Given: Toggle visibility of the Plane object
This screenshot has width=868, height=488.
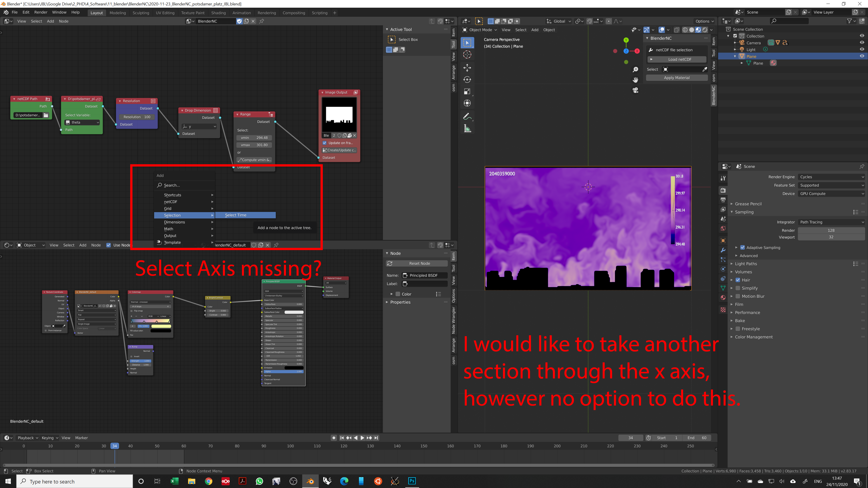Looking at the screenshot, I should (862, 56).
